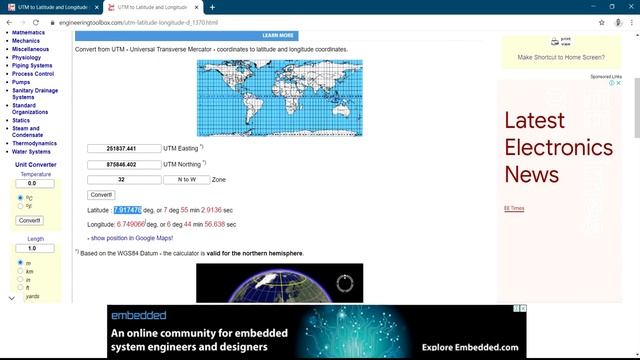The image size is (640, 360).
Task: Open the Chrome three-dot menu
Action: [631, 22]
